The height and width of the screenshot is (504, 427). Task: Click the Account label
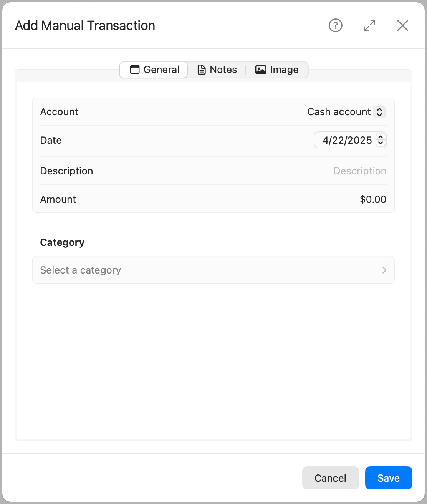click(59, 112)
